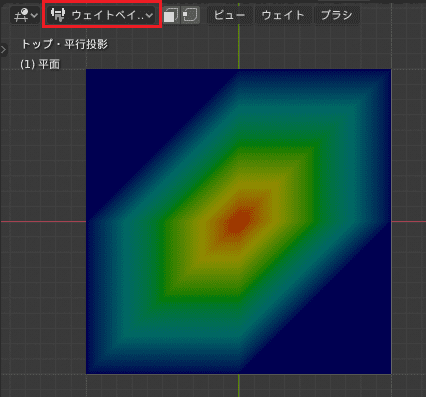Click the green Y-axis line above the plane
The width and height of the screenshot is (426, 397).
[239, 46]
